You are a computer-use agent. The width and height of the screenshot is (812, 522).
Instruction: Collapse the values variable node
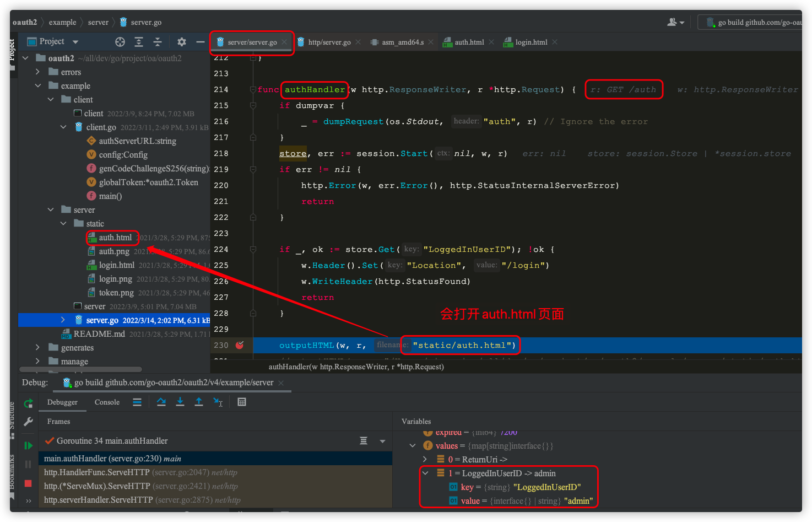tap(413, 445)
